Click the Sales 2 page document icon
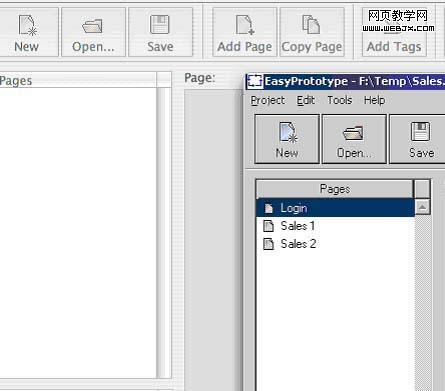The image size is (445, 391). point(269,244)
